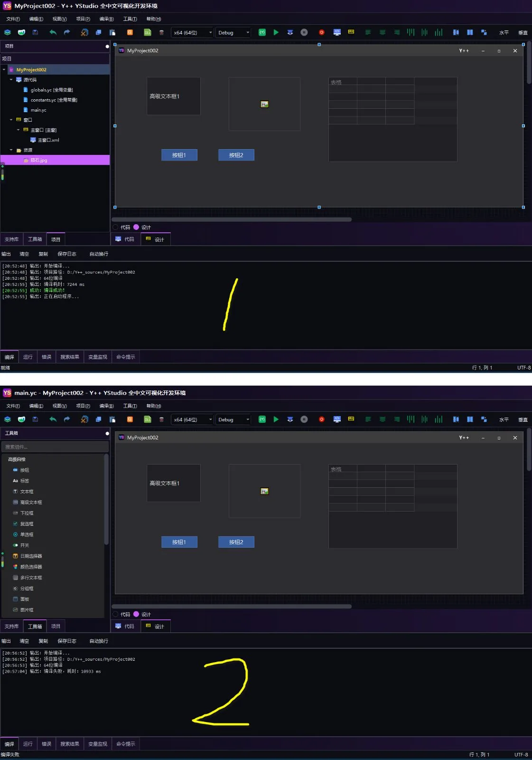Screen dimensions: 532x760
Task: Click the toolbox list vertical scrollbar
Action: [x=106, y=499]
